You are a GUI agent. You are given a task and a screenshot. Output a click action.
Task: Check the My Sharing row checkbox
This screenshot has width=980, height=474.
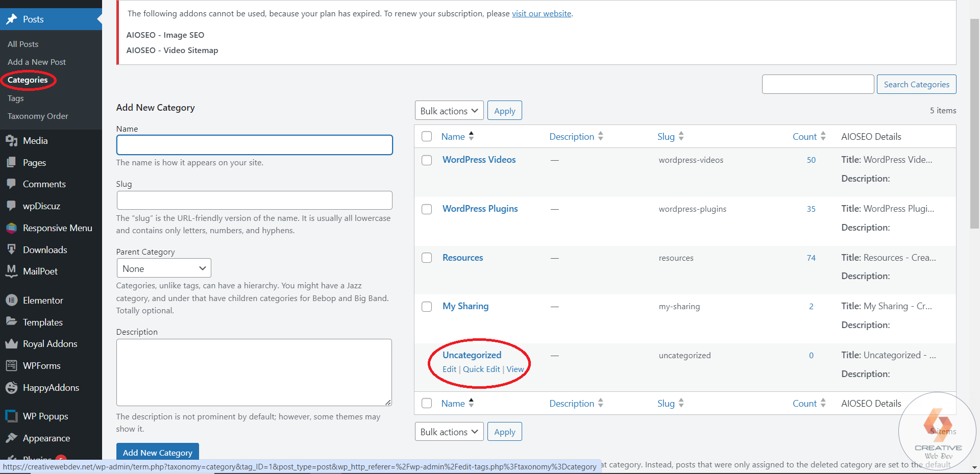(427, 307)
